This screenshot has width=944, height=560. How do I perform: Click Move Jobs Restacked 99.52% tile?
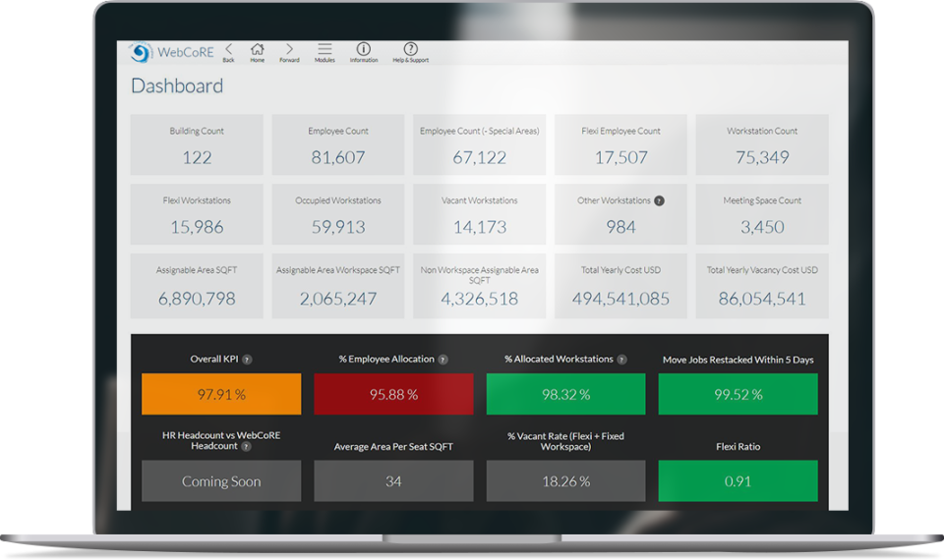[x=738, y=394]
